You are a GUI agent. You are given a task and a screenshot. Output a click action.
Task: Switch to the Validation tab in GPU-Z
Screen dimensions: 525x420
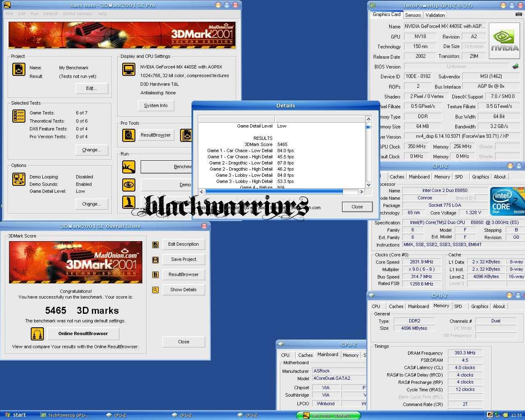435,15
